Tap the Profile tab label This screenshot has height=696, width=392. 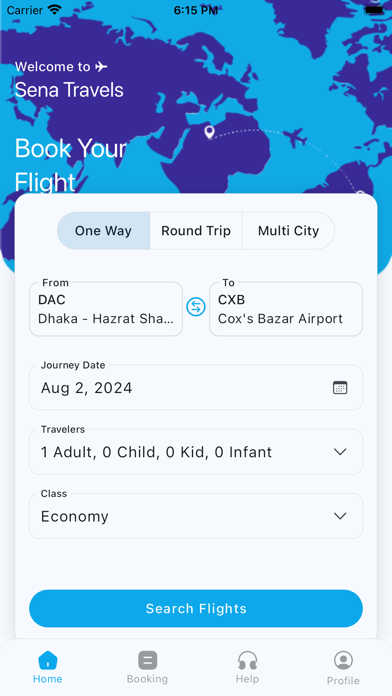pyautogui.click(x=343, y=680)
